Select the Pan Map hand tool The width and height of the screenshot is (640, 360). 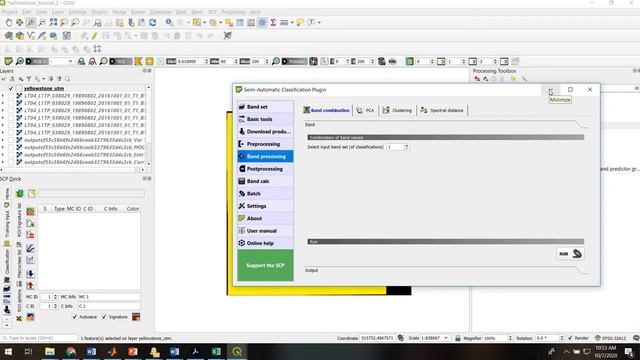[x=9, y=22]
